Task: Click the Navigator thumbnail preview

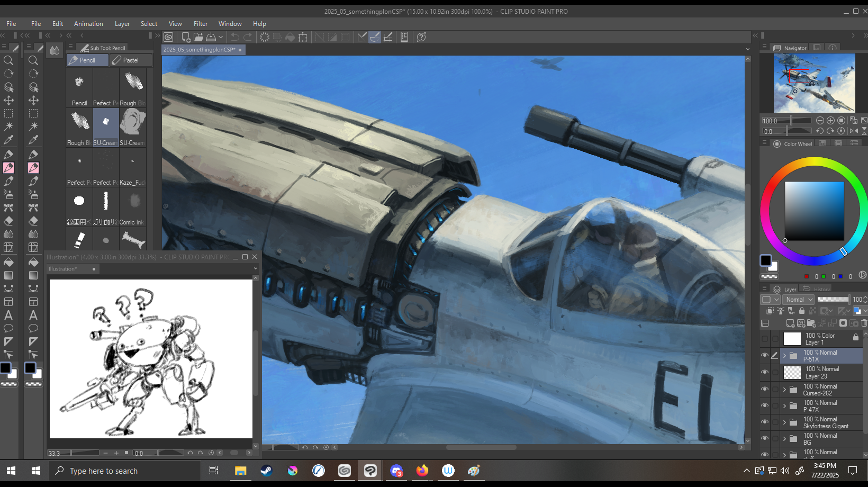Action: (814, 83)
